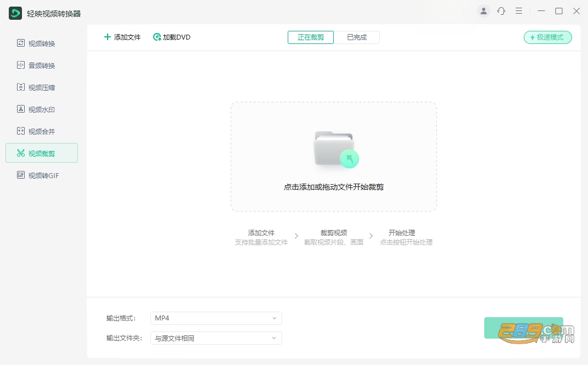Switch to the 视频合并 tool
Image resolution: width=588 pixels, height=365 pixels.
click(x=36, y=131)
